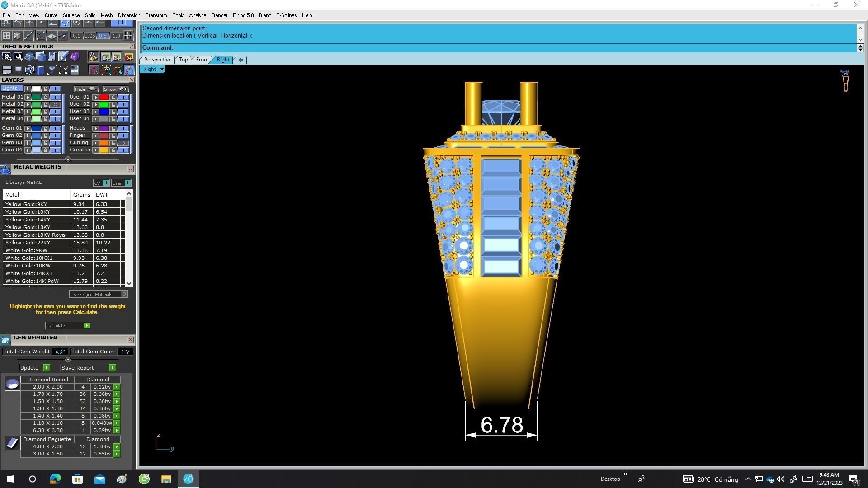Open the Right viewport dropdown arrow
This screenshot has height=488, width=868.
tap(162, 69)
